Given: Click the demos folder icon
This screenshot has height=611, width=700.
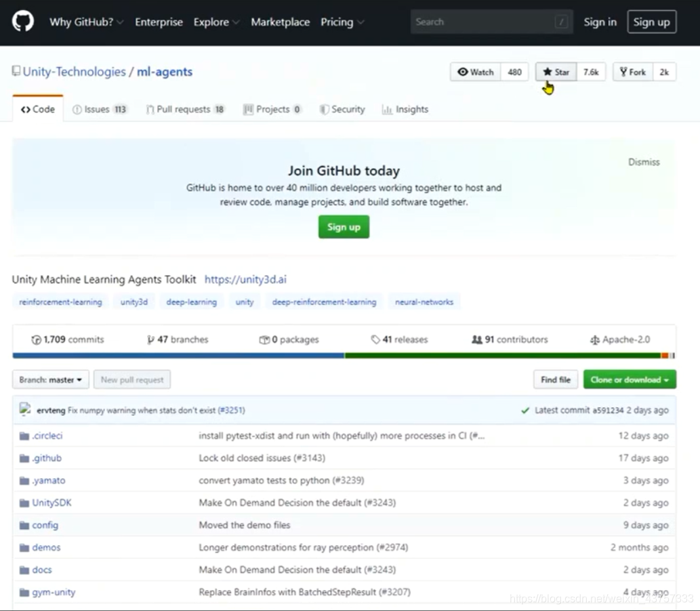Looking at the screenshot, I should (24, 547).
